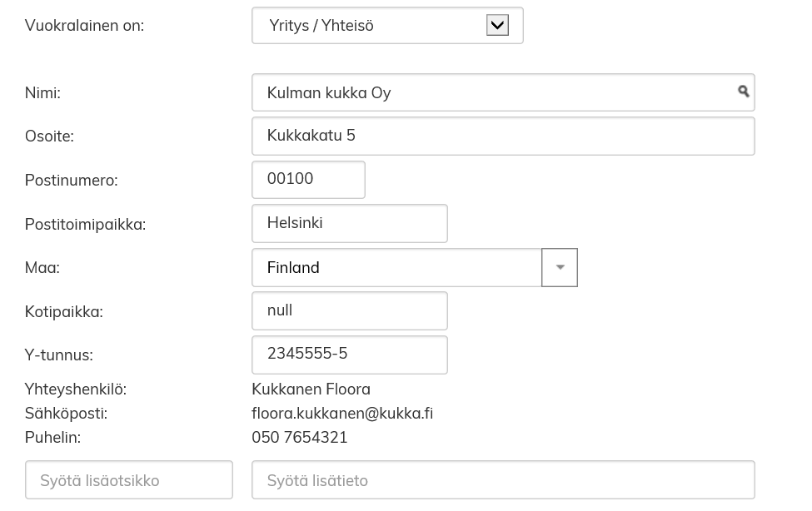Click the Postitoimipaikka field with Helsinki
This screenshot has height=511, width=812.
[x=349, y=223]
